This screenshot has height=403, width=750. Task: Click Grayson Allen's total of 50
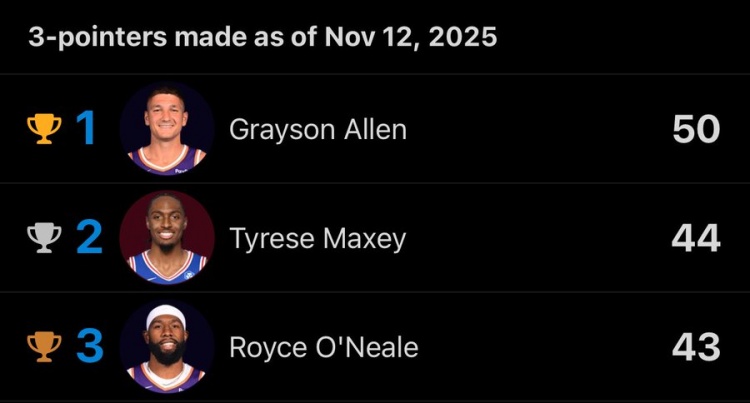[x=696, y=129]
